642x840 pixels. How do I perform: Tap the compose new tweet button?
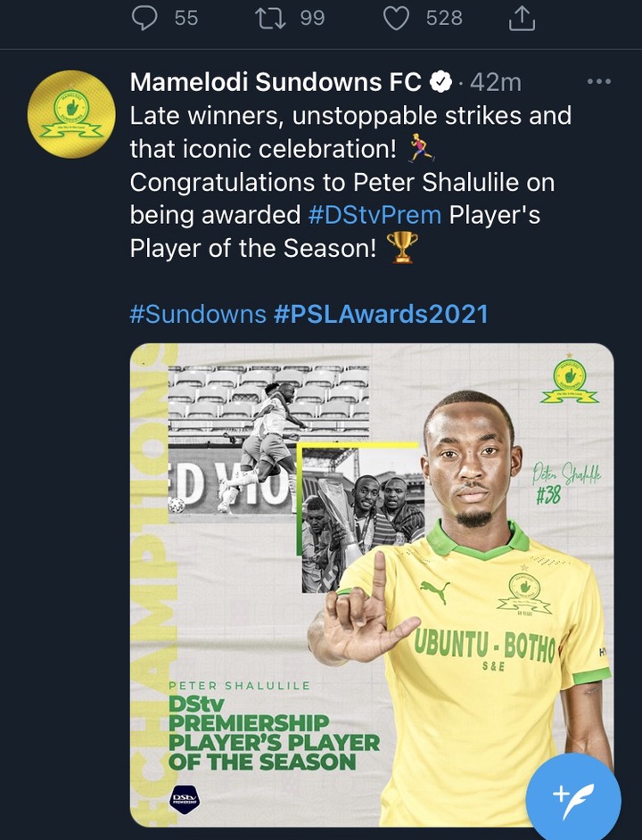coord(572,794)
